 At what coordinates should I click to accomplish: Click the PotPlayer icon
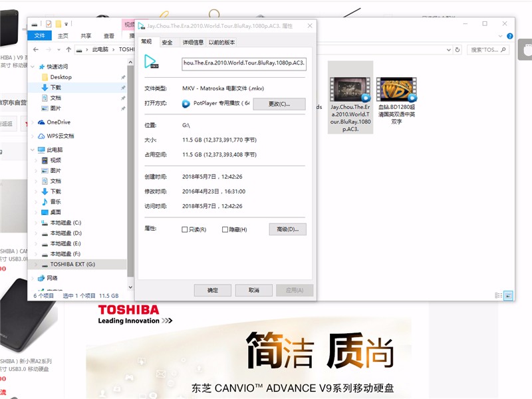pyautogui.click(x=186, y=104)
